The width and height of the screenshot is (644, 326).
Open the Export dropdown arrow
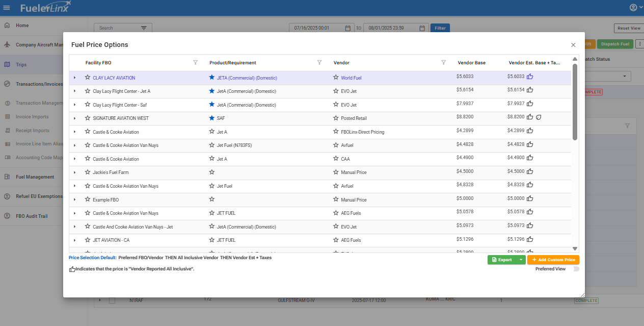(521, 260)
